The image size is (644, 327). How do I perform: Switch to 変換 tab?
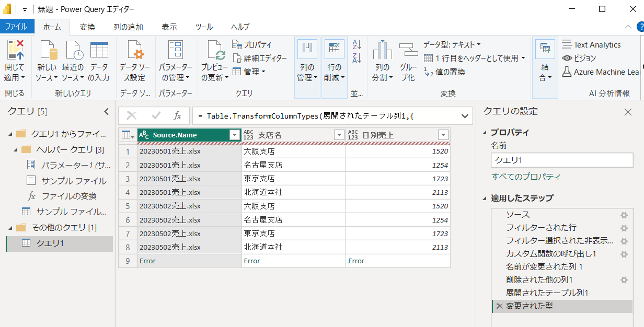(87, 27)
